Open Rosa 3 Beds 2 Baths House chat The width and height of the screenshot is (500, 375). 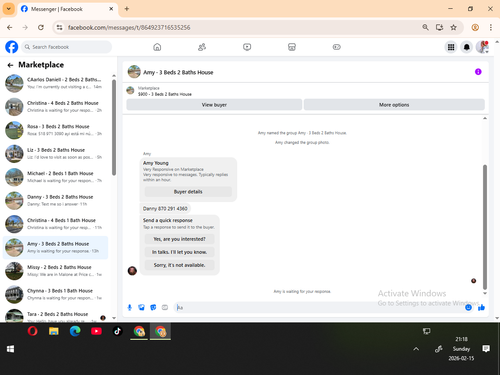coord(55,130)
